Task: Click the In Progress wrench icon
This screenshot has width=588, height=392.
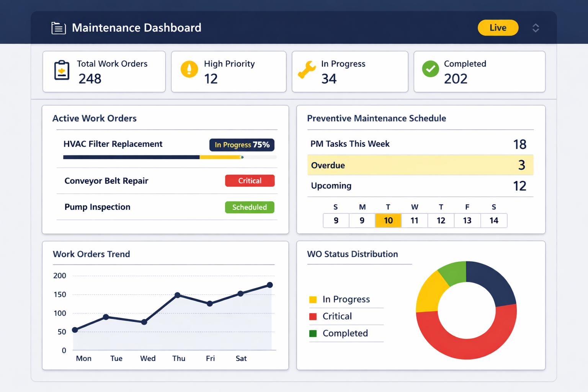Action: pos(307,70)
